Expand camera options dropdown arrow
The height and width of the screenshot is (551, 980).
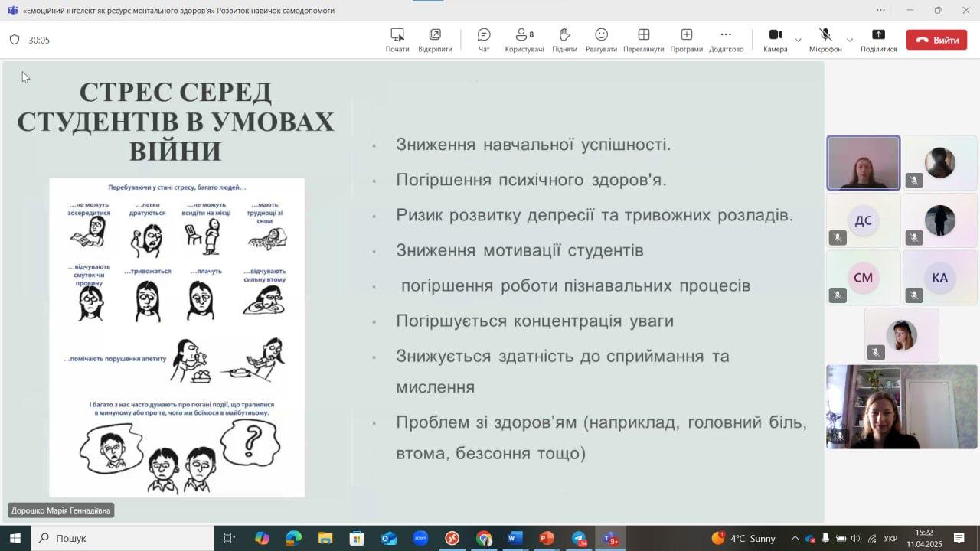[x=798, y=40]
